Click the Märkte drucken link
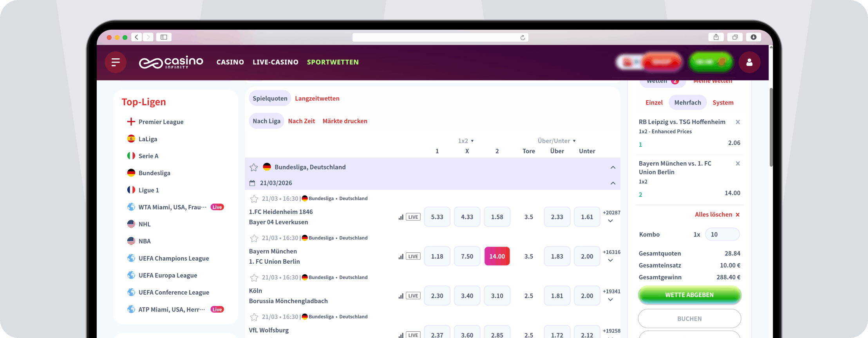Viewport: 868px width, 338px height. 345,121
